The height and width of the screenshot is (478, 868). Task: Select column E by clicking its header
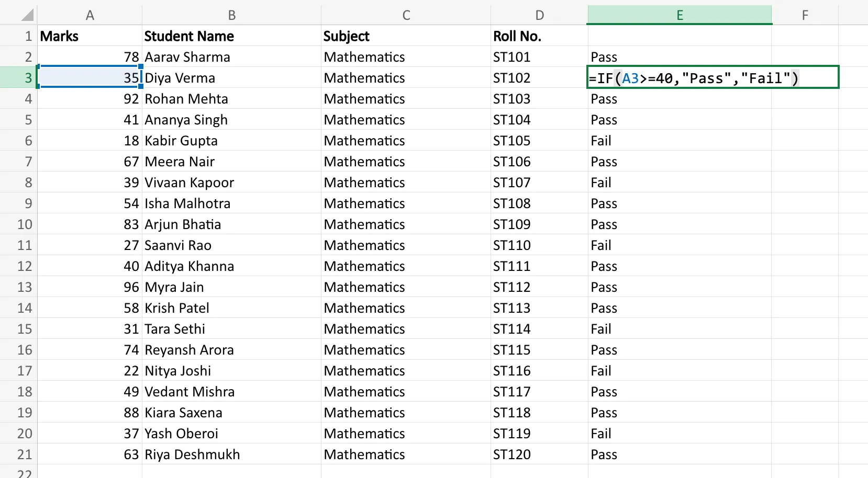pos(679,15)
